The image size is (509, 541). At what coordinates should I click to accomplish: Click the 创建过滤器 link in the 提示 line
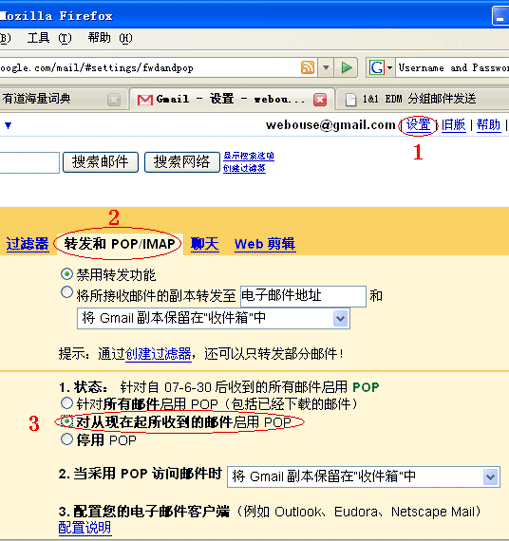[x=158, y=354]
